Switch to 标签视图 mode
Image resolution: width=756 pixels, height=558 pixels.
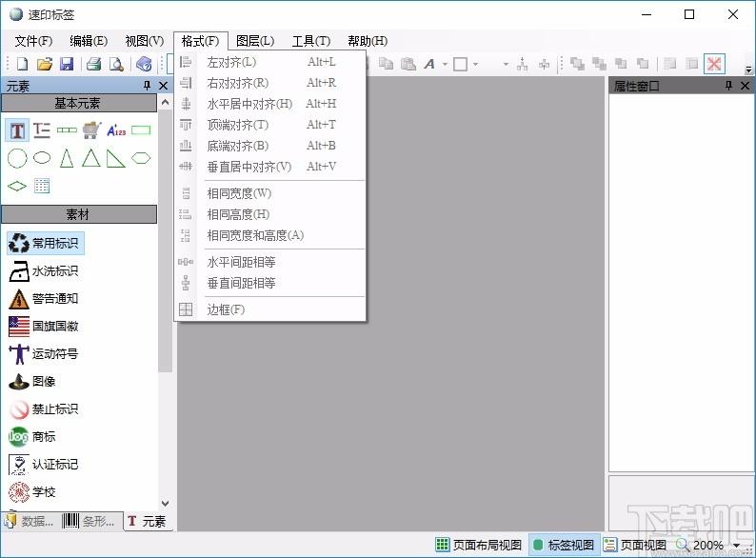(564, 545)
